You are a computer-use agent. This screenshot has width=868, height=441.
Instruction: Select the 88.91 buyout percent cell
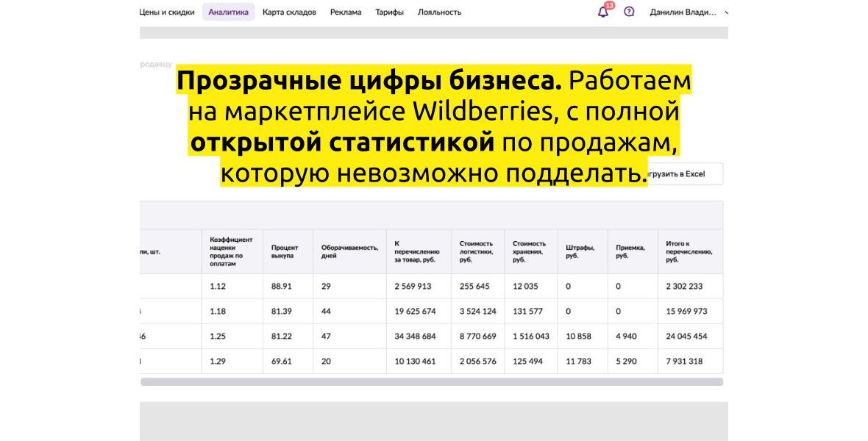pyautogui.click(x=288, y=287)
